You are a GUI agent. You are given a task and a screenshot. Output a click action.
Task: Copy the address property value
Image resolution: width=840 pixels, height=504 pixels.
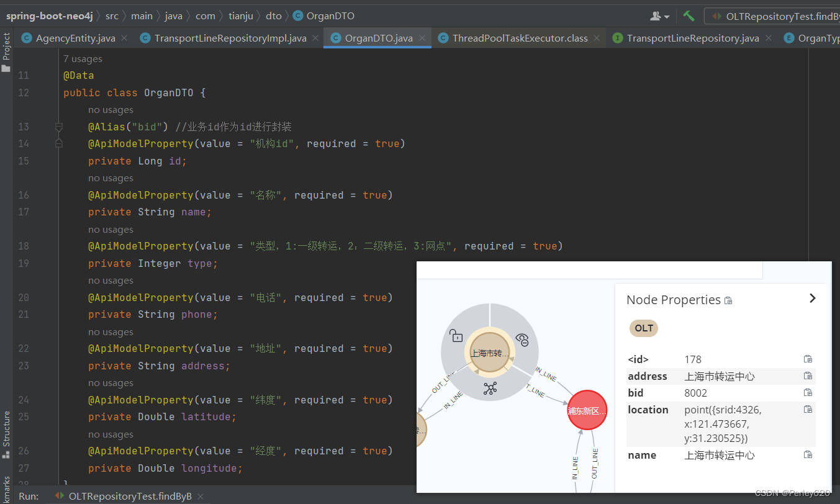(x=808, y=376)
